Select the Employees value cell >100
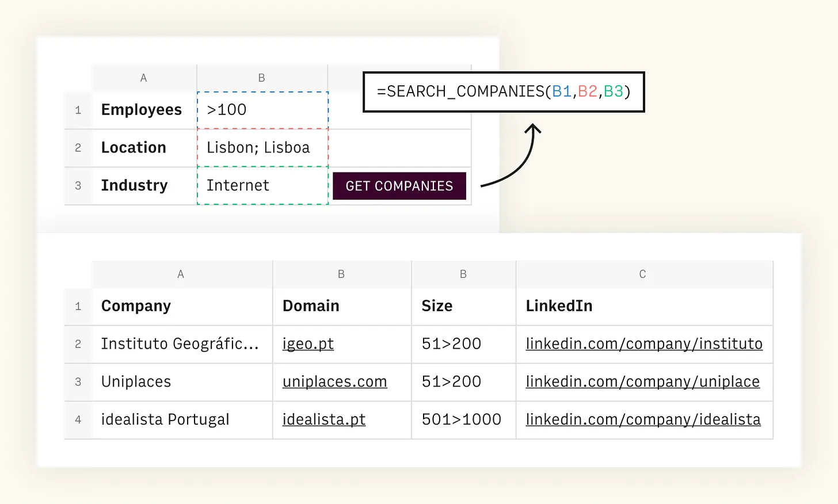Screen dimensions: 838x504 coord(262,110)
